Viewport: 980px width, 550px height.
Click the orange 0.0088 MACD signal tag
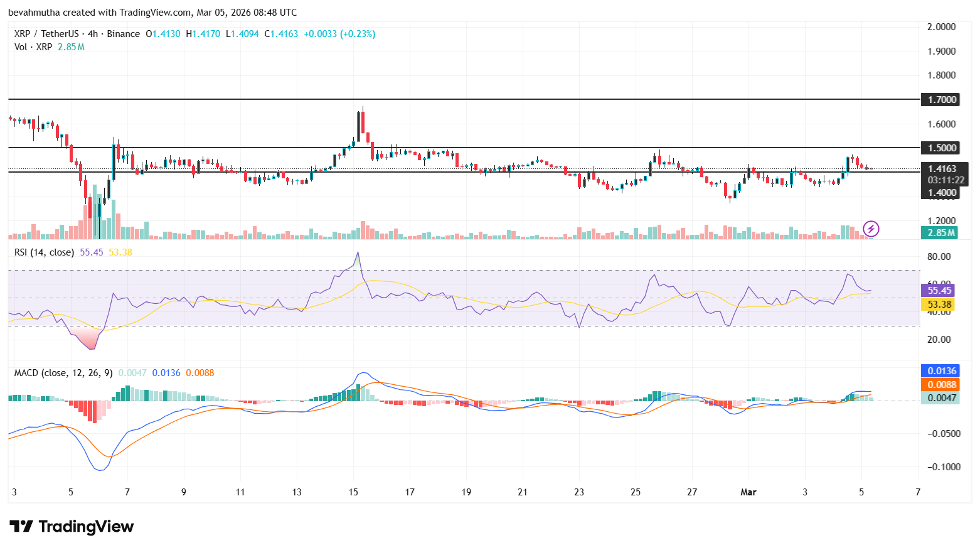(x=940, y=384)
